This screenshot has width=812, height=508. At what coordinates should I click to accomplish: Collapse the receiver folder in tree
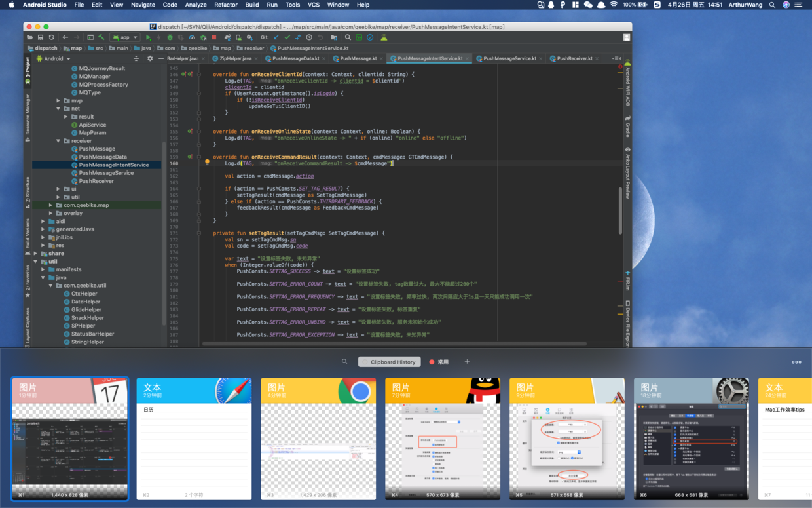click(58, 141)
